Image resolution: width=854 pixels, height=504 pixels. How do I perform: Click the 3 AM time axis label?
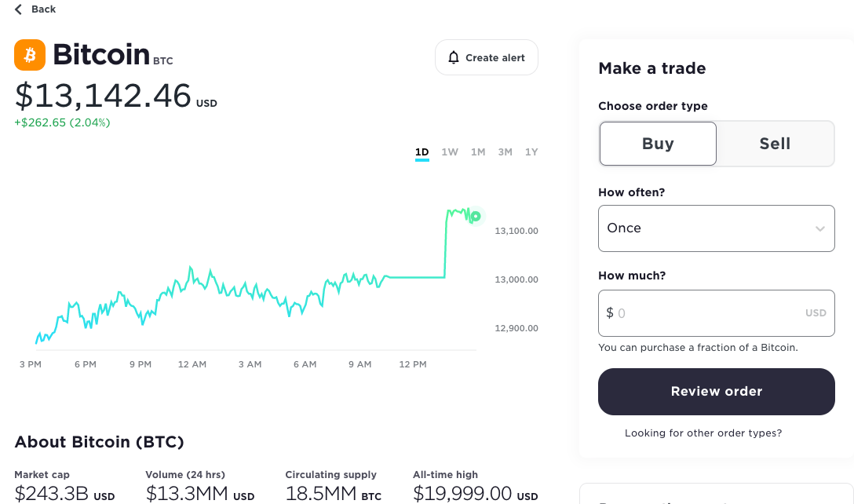250,364
